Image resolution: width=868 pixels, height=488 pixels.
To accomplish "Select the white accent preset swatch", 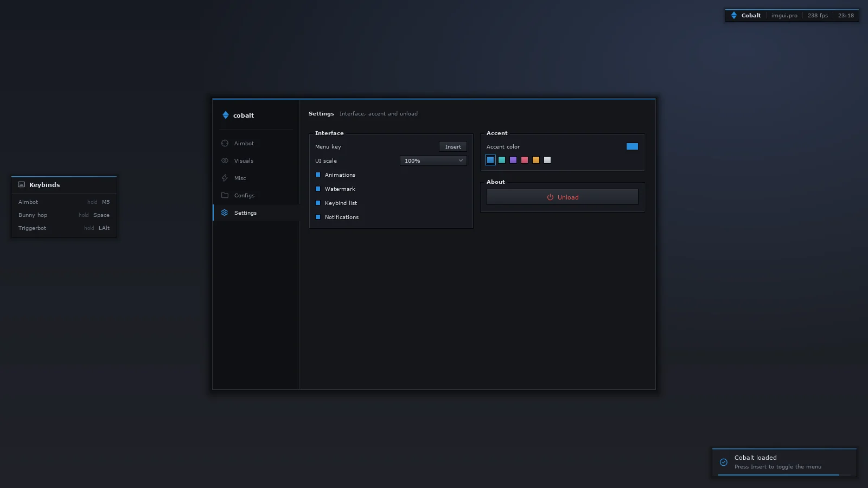I will click(x=547, y=160).
